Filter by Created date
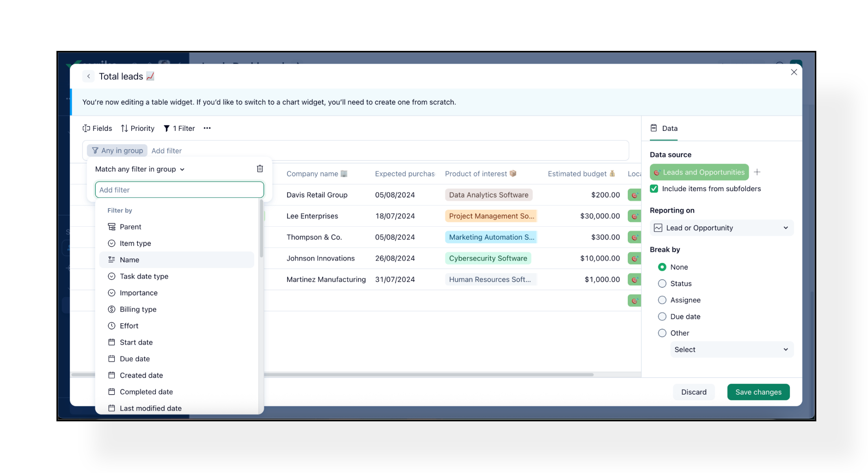 tap(177, 376)
